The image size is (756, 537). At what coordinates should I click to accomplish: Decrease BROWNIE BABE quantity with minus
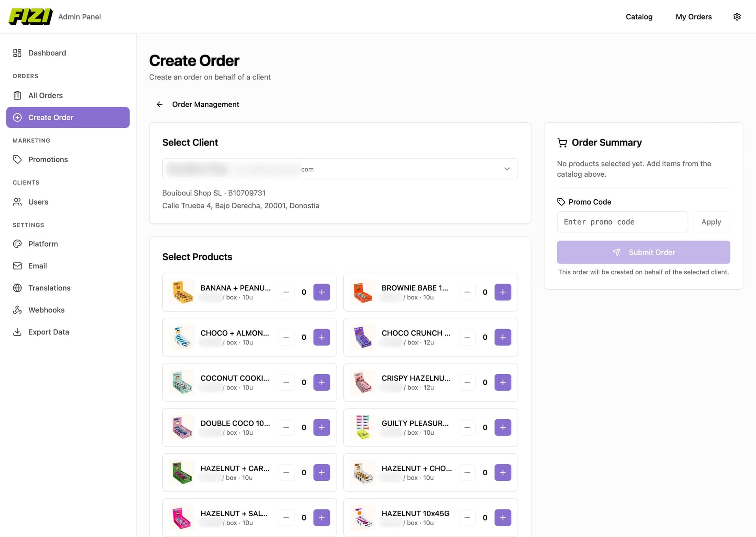point(467,292)
